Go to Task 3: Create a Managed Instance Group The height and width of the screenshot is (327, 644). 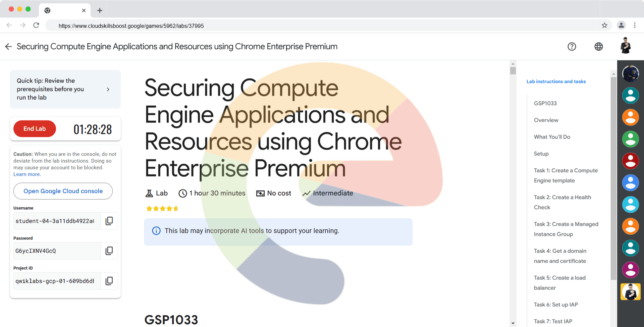[566, 229]
